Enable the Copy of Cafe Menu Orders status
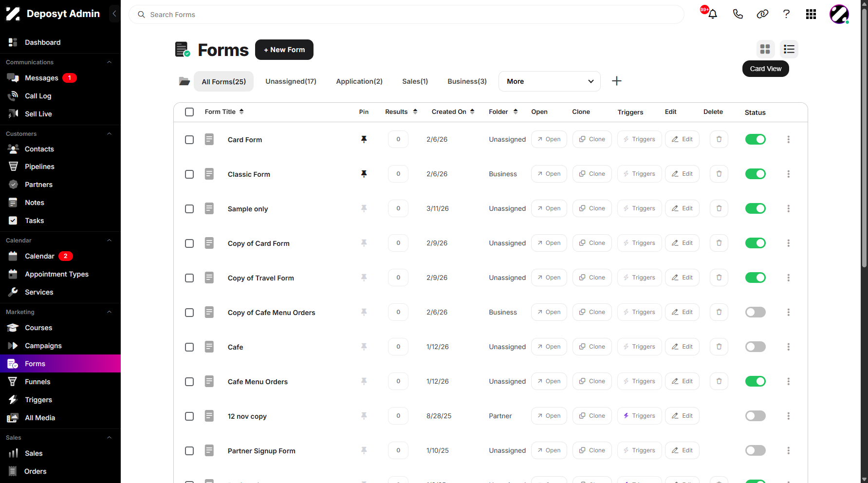This screenshot has height=483, width=868. point(756,312)
